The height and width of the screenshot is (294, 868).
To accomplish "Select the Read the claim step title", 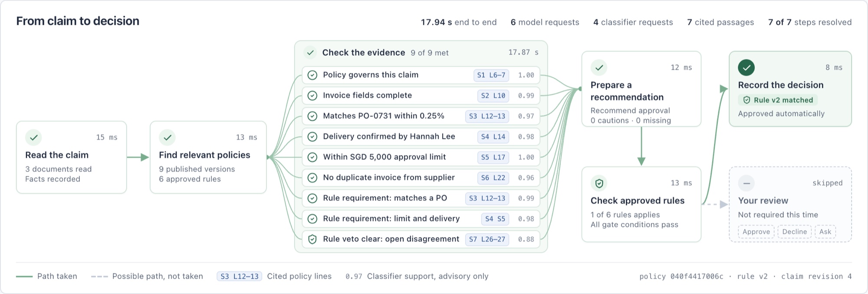I will coord(57,155).
